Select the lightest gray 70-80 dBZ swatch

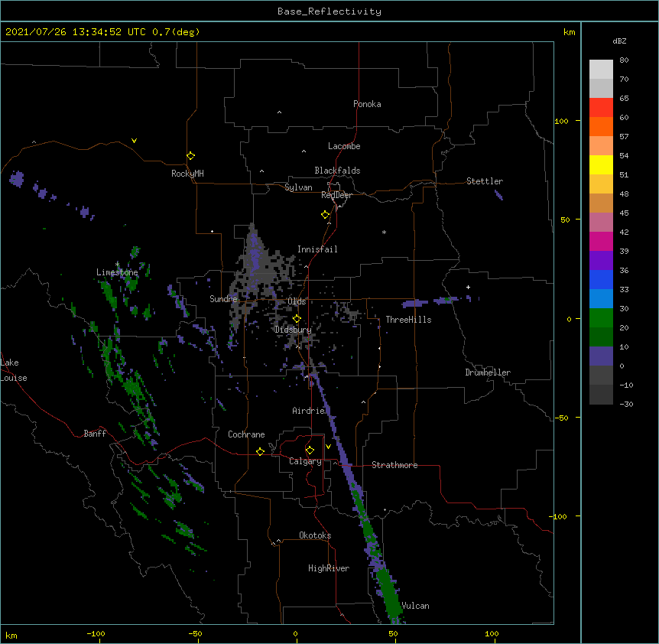coord(601,70)
